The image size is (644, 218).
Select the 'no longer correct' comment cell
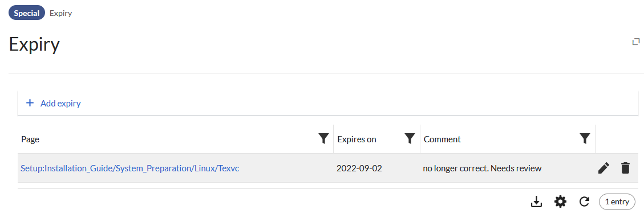tap(482, 168)
